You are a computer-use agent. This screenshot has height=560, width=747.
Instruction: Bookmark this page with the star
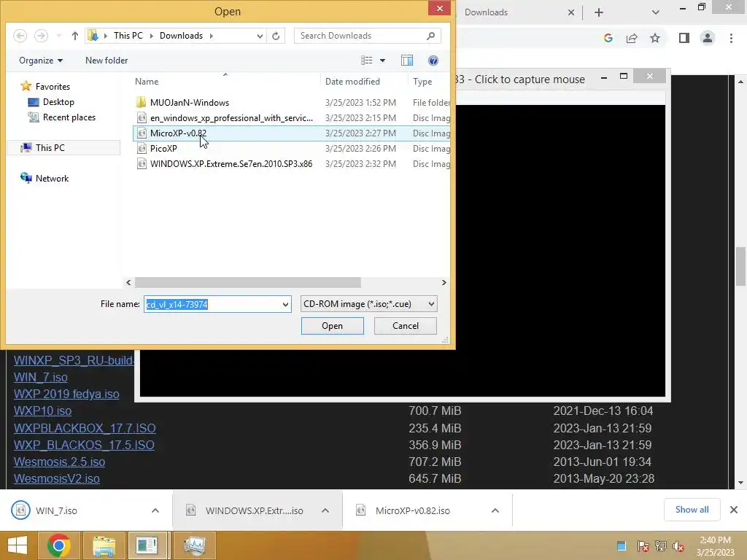tap(655, 38)
